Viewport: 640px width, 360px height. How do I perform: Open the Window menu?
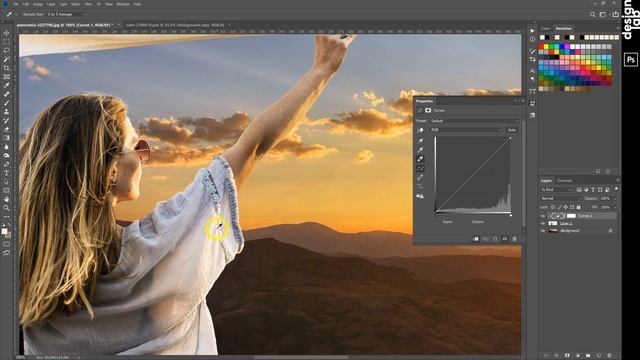coord(123,4)
